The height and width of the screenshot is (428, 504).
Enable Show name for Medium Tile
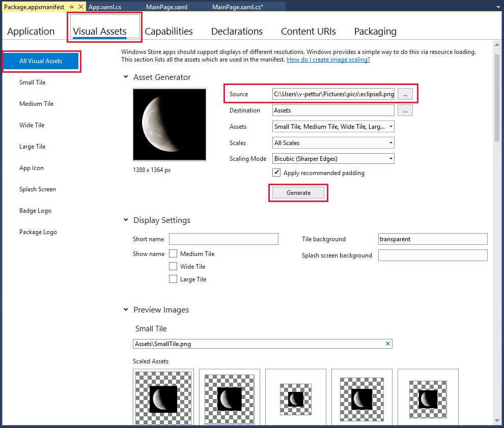[x=173, y=253]
